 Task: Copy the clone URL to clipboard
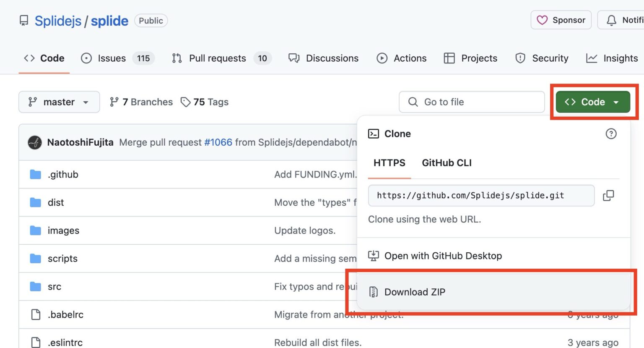pos(608,196)
